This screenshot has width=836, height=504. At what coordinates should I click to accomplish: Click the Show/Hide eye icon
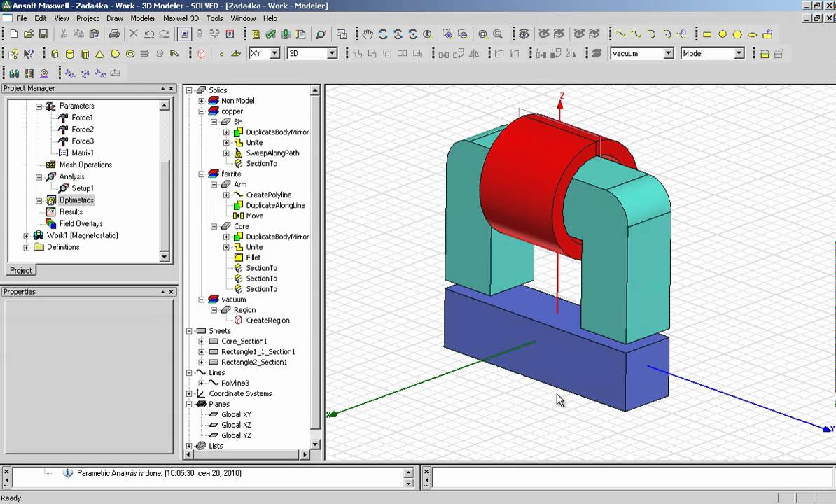click(524, 34)
